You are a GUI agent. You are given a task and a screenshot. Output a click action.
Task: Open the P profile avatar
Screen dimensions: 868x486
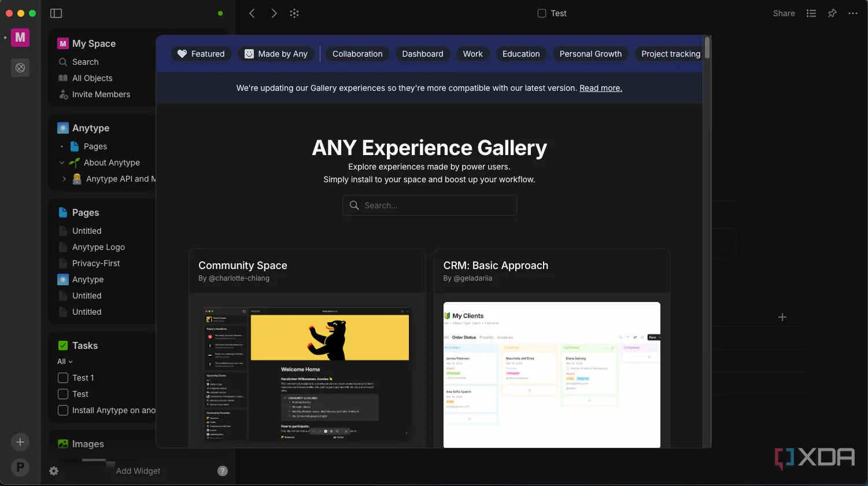click(20, 467)
